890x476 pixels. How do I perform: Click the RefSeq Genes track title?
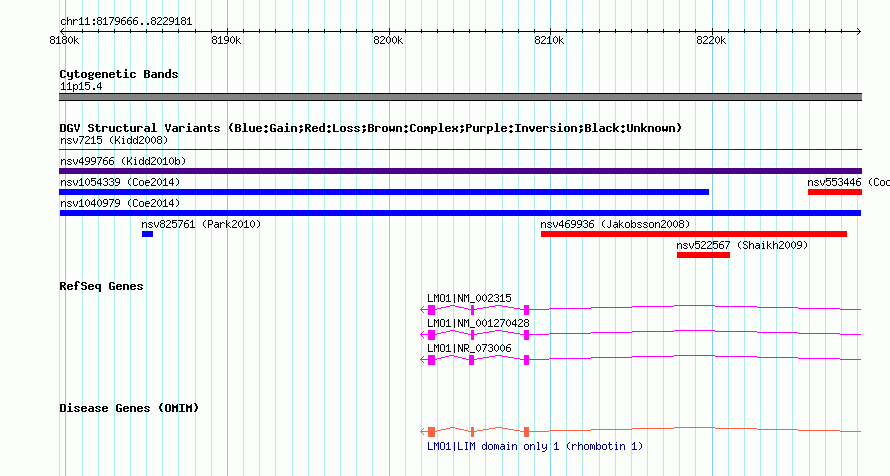(x=101, y=286)
